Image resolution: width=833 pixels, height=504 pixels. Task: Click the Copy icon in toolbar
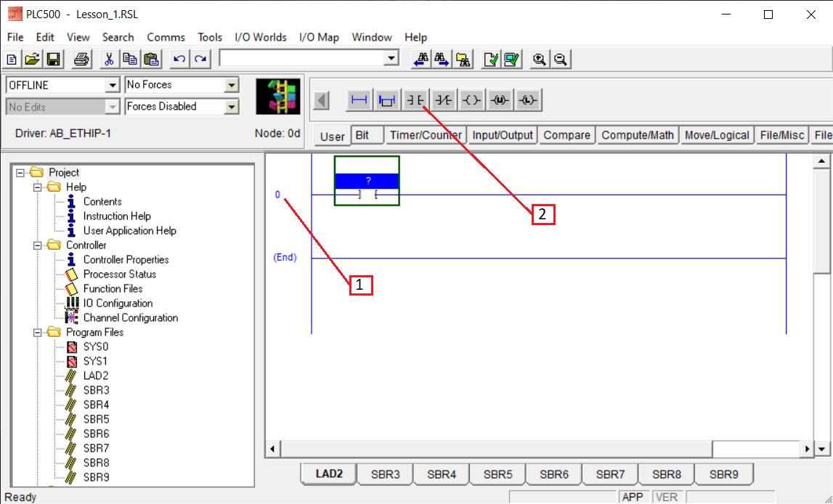(130, 59)
